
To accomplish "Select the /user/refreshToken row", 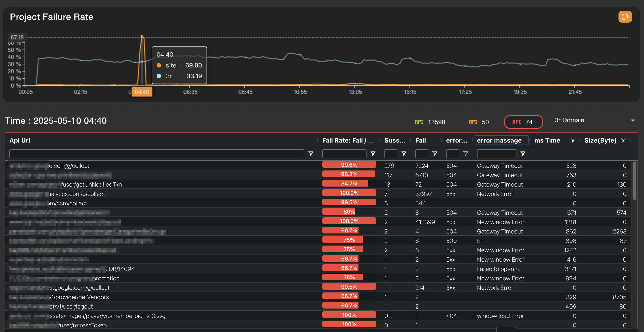I will coord(318,325).
